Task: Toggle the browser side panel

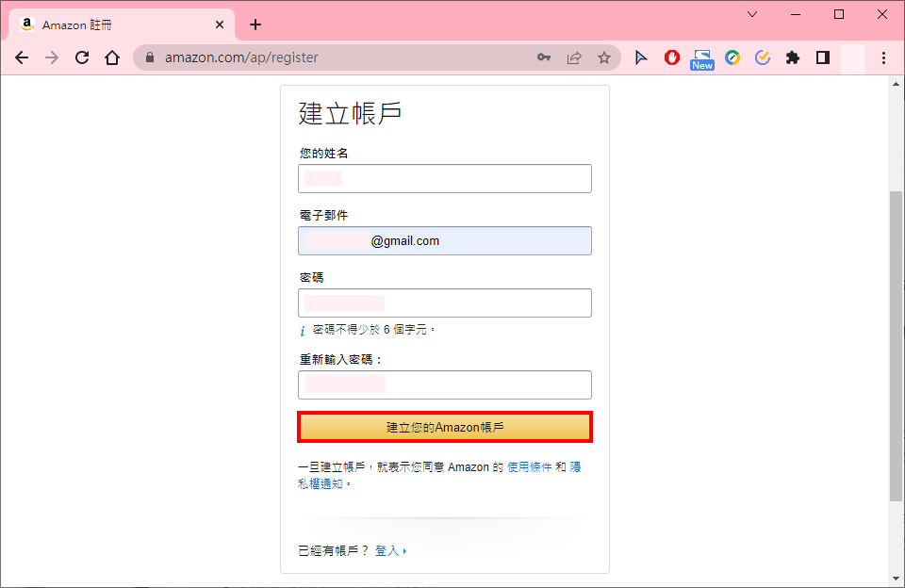Action: click(823, 57)
